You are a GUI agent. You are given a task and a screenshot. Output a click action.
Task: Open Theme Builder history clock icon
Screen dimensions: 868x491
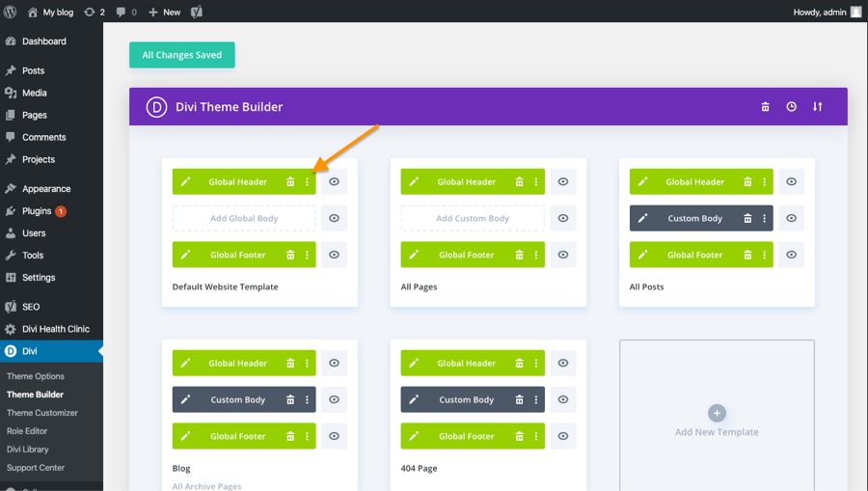coord(791,107)
